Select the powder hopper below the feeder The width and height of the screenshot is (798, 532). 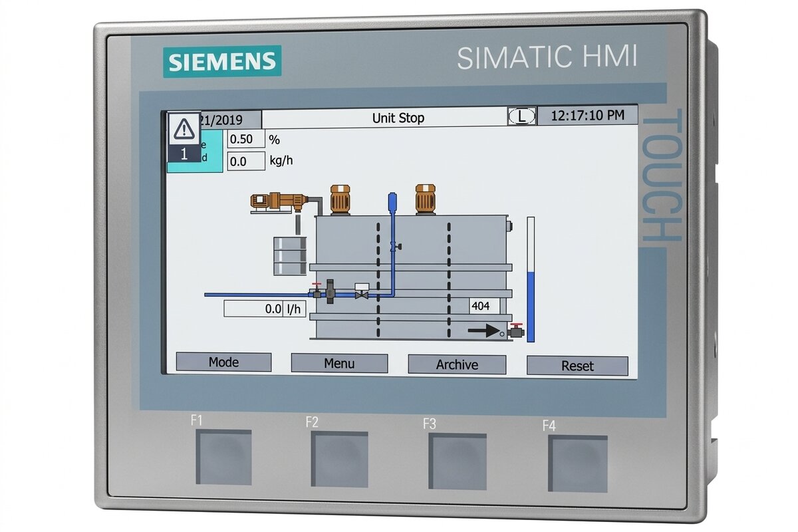point(290,255)
